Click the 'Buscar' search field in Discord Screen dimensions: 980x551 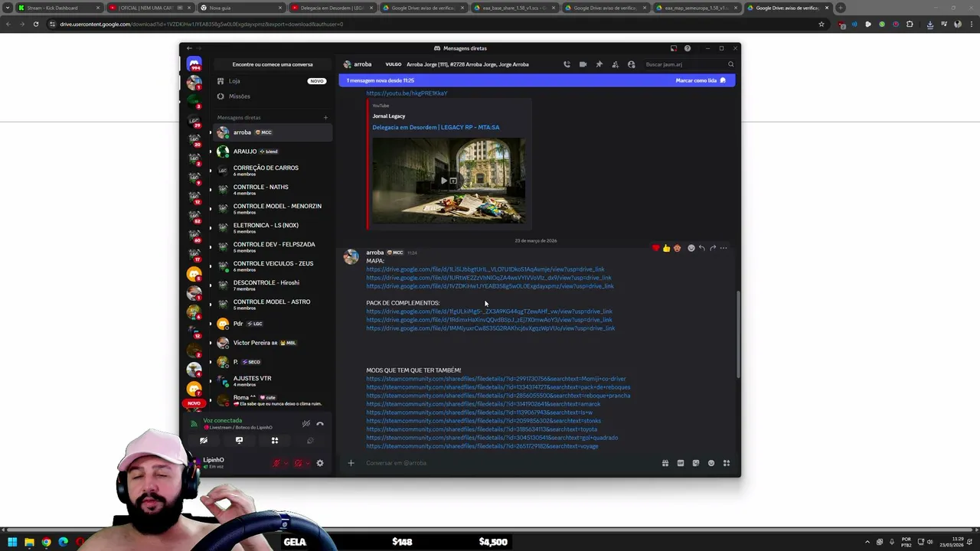pos(688,64)
